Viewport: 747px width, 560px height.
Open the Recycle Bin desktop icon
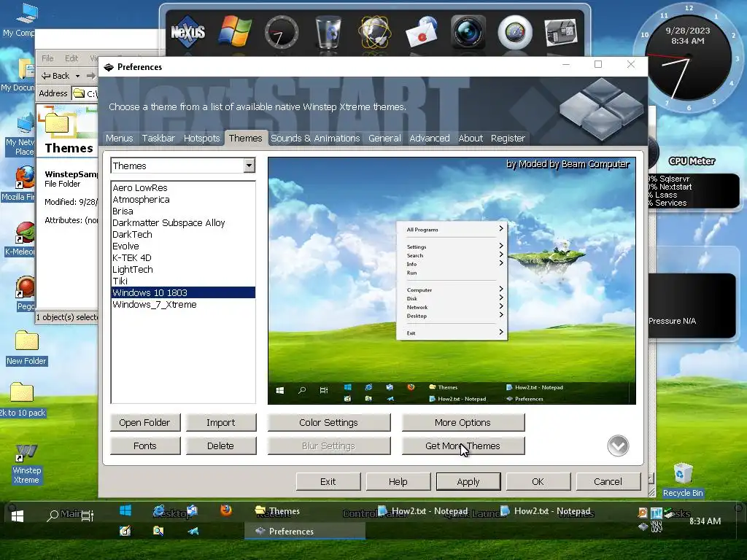click(682, 479)
